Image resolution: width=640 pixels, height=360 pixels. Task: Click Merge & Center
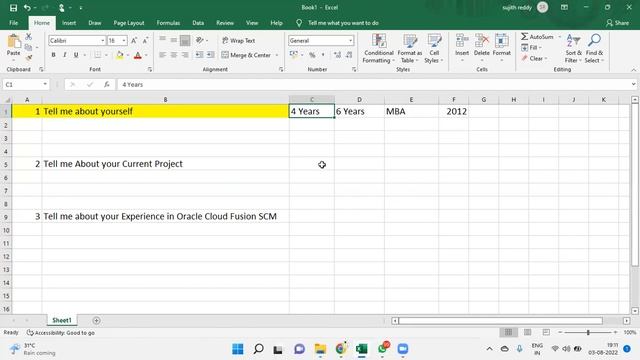[x=247, y=55]
